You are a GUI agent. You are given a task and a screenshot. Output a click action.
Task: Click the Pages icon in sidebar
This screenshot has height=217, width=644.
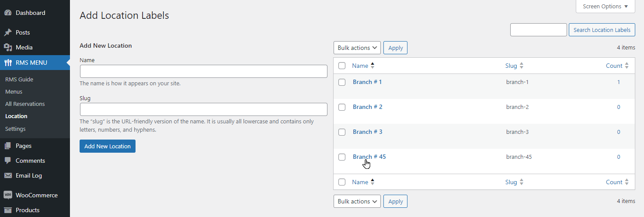pos(8,146)
